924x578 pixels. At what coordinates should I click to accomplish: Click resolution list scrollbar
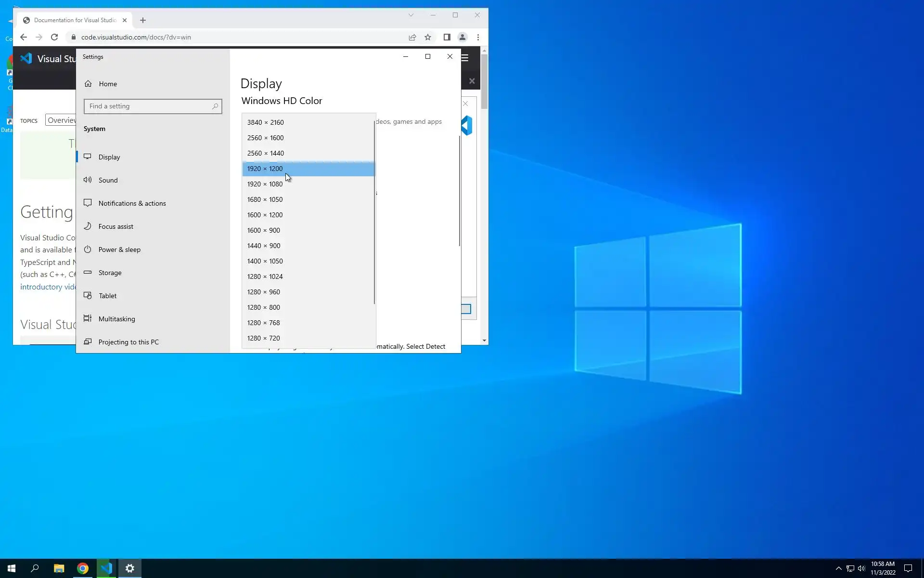(374, 212)
